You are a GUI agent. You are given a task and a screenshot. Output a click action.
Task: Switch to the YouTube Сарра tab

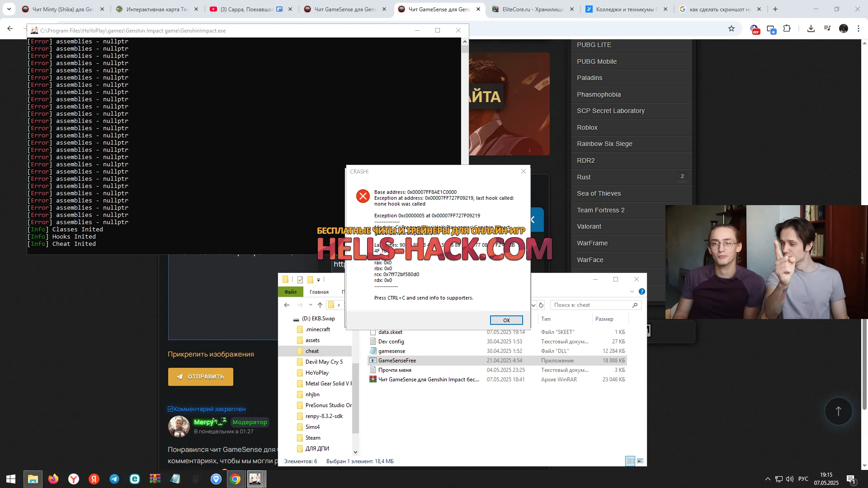pos(251,9)
